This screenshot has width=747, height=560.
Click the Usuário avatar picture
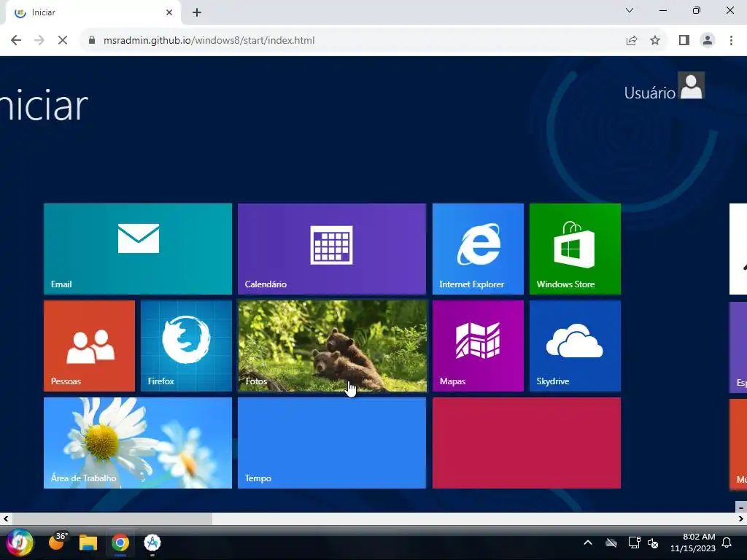(x=692, y=86)
